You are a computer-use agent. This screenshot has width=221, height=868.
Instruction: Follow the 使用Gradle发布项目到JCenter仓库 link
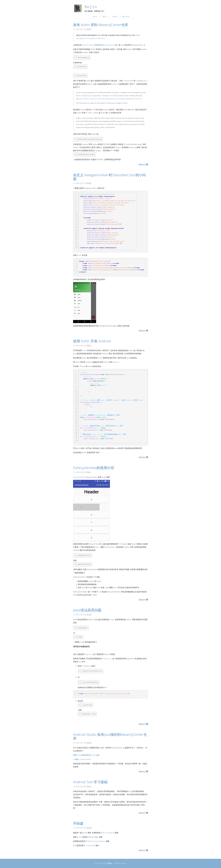click(86, 755)
